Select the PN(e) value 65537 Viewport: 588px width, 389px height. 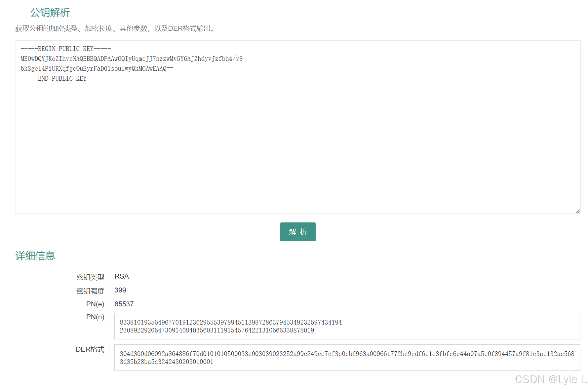click(x=124, y=304)
